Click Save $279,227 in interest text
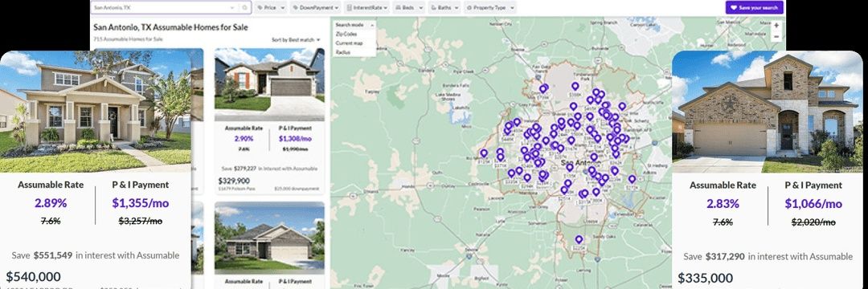 click(269, 168)
